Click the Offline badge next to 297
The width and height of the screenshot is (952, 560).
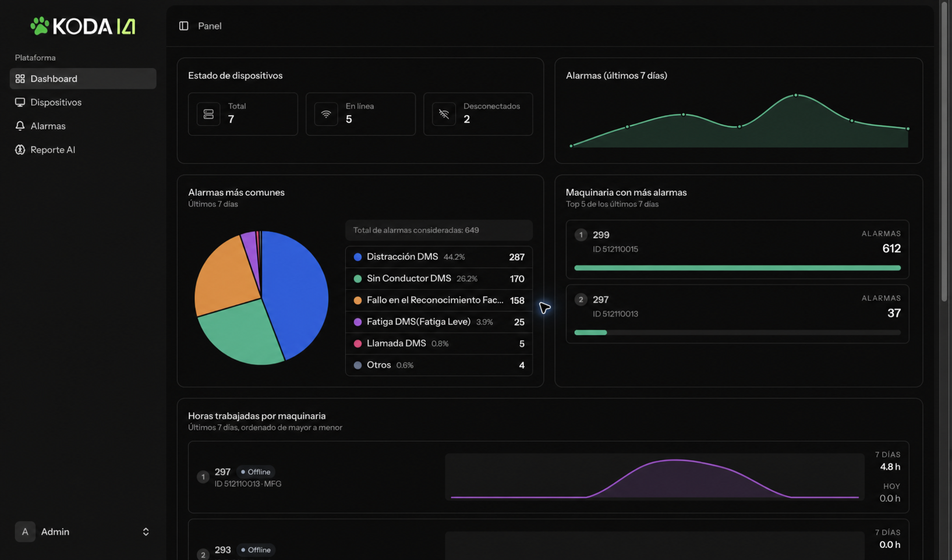point(256,472)
